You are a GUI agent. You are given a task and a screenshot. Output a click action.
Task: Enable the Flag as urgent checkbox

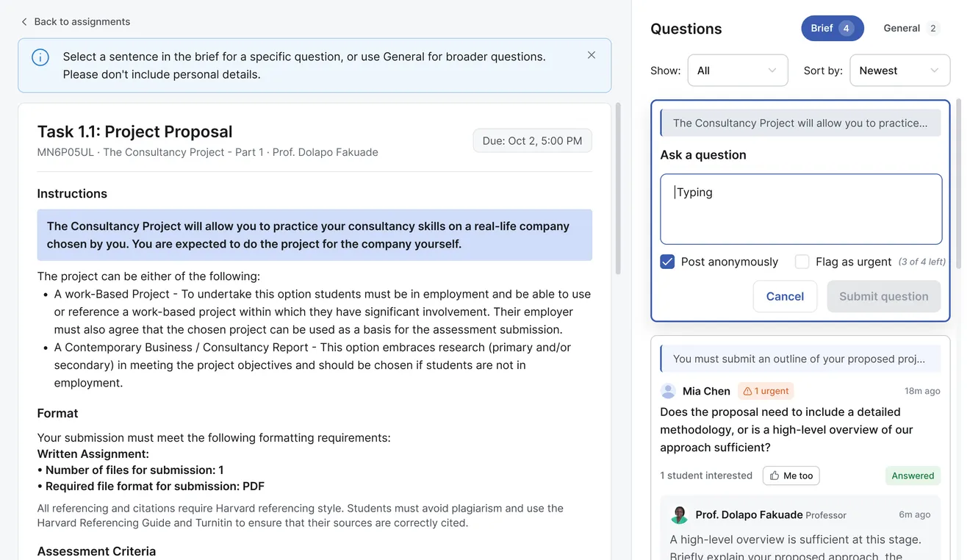pyautogui.click(x=802, y=262)
